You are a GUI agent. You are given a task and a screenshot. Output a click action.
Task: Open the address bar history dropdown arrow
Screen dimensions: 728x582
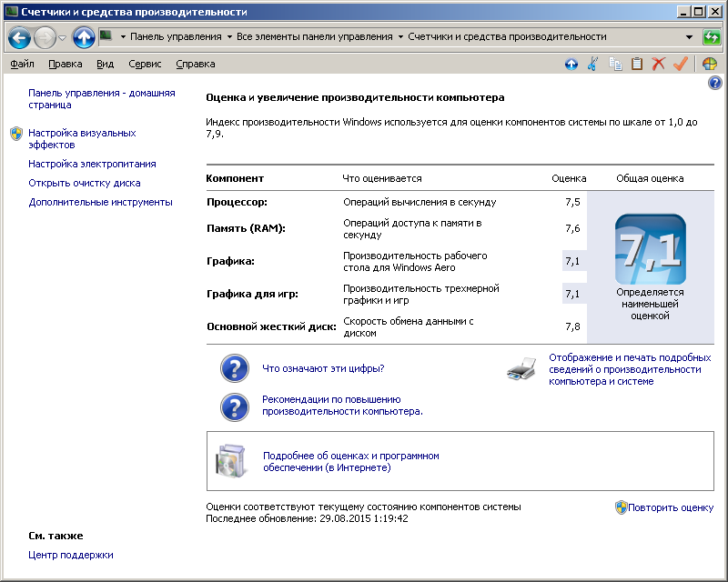tap(689, 37)
